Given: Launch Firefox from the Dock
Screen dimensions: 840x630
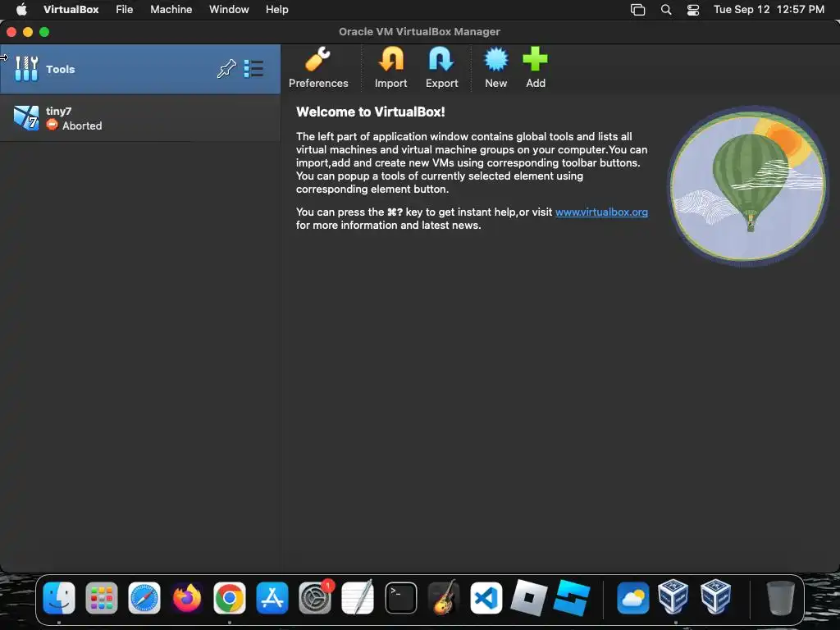Looking at the screenshot, I should point(187,598).
